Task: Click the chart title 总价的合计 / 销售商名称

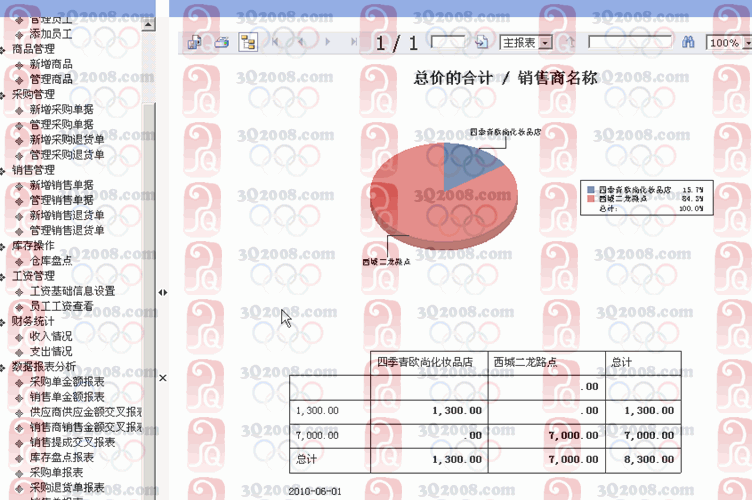Action: coord(505,78)
